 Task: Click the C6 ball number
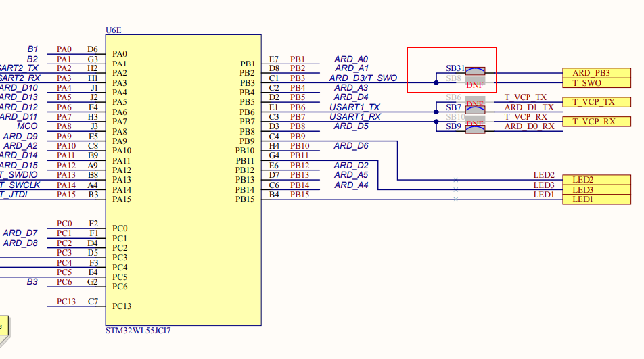coord(274,185)
